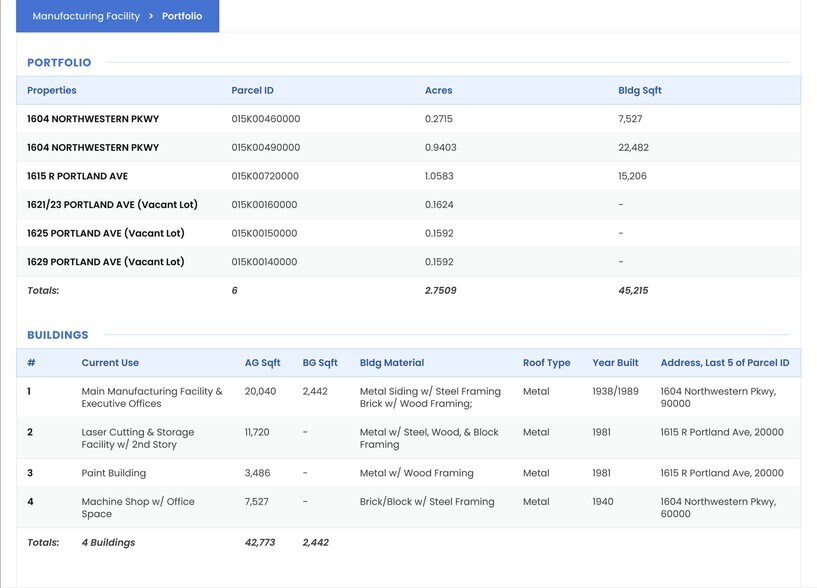Click the Roof Type column header

(546, 363)
